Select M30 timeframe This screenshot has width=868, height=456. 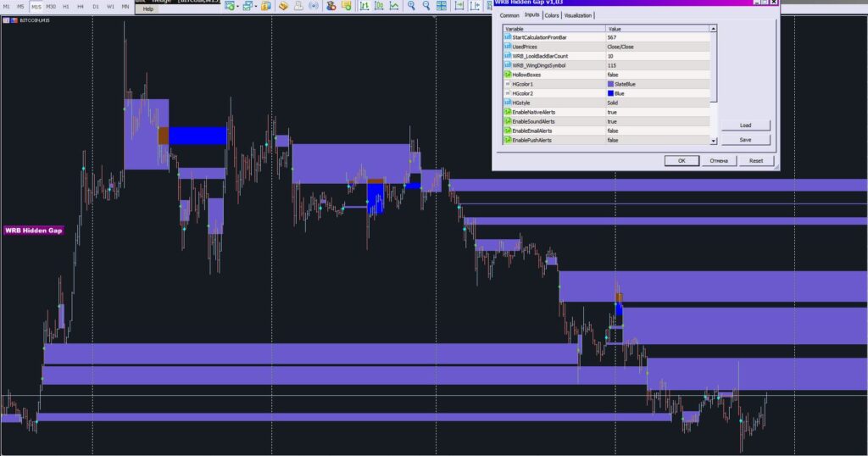pos(51,7)
